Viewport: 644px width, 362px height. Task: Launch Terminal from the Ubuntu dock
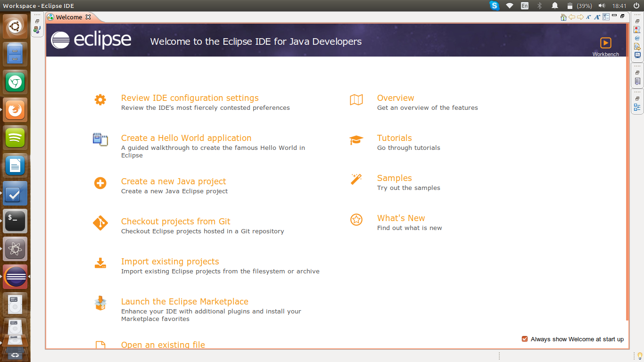[x=16, y=221]
